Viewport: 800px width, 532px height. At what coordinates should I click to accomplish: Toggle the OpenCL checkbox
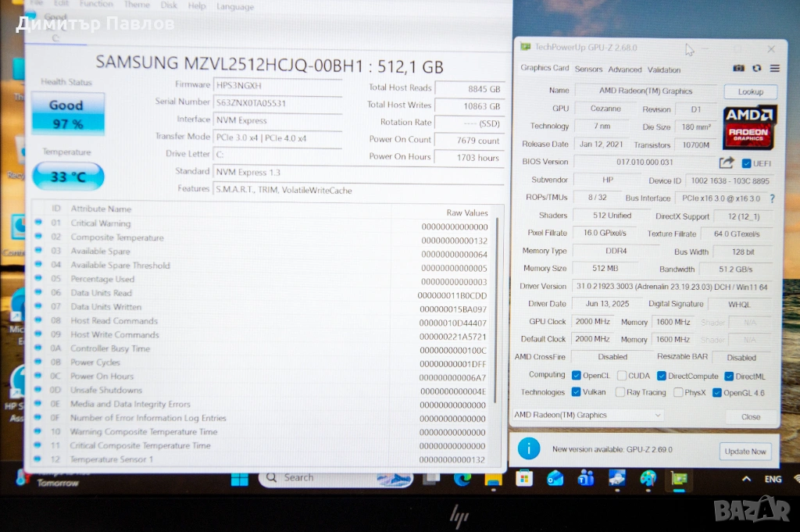pyautogui.click(x=577, y=376)
